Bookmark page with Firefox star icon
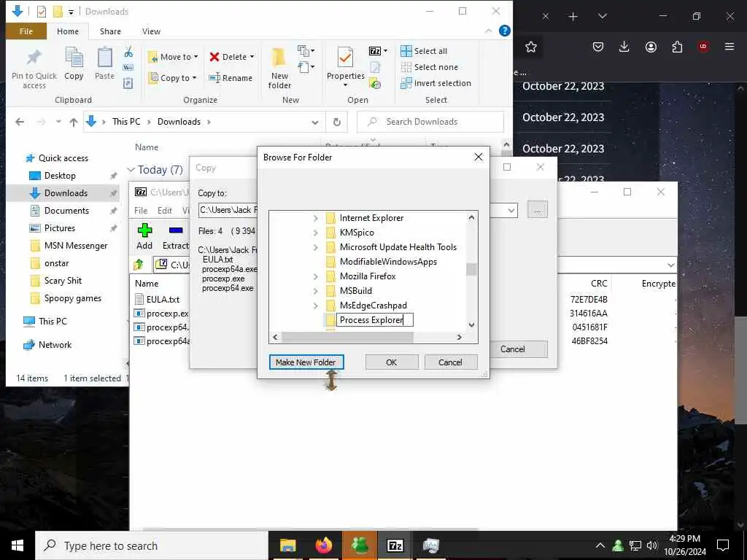 (531, 47)
